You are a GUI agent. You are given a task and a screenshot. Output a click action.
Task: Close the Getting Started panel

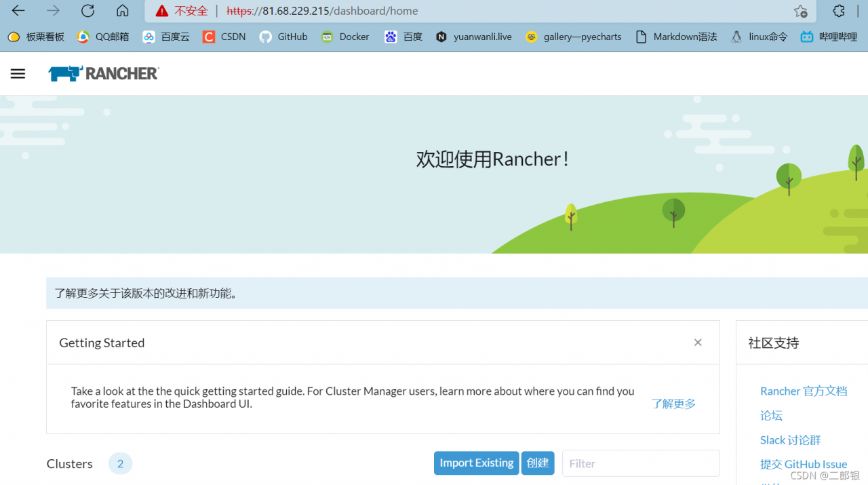[x=698, y=343]
